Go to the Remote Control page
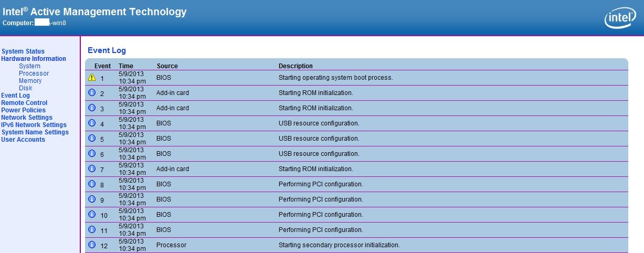This screenshot has height=253, width=644. tap(24, 103)
